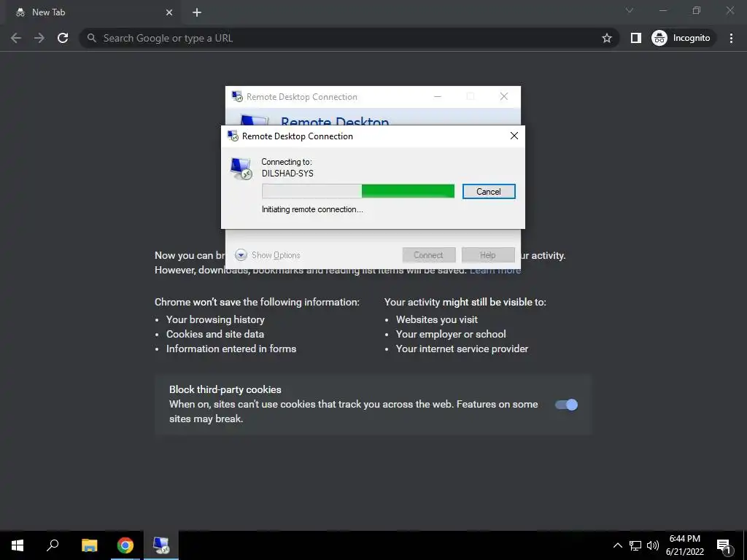This screenshot has height=560, width=747.
Task: Toggle Block third-party cookies switch
Action: (x=566, y=405)
